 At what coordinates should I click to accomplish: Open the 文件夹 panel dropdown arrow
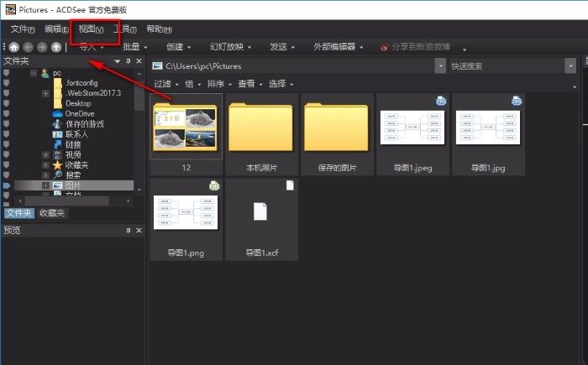pyautogui.click(x=118, y=61)
